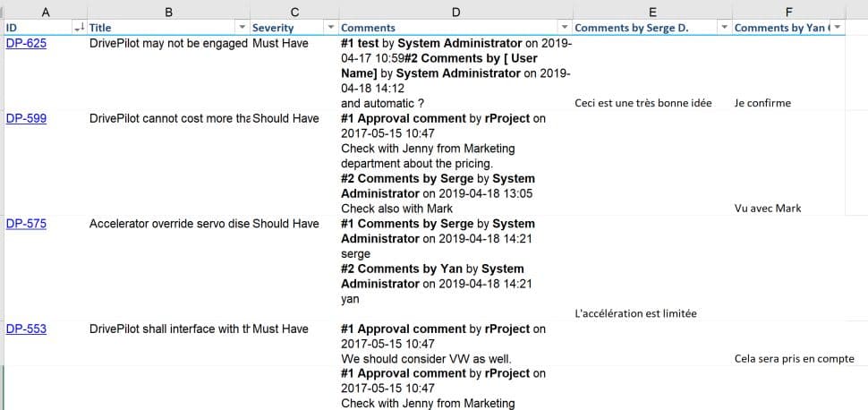Open the DP-575 link
Image resolution: width=868 pixels, height=410 pixels.
click(x=26, y=224)
